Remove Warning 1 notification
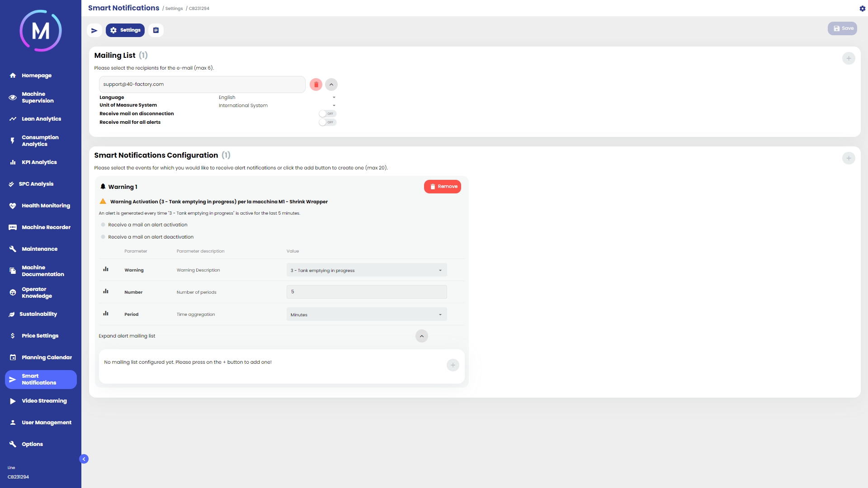The height and width of the screenshot is (488, 868). tap(442, 187)
